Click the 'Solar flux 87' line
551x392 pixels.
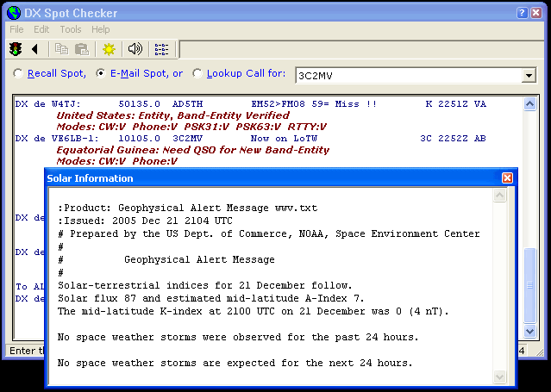coord(211,299)
